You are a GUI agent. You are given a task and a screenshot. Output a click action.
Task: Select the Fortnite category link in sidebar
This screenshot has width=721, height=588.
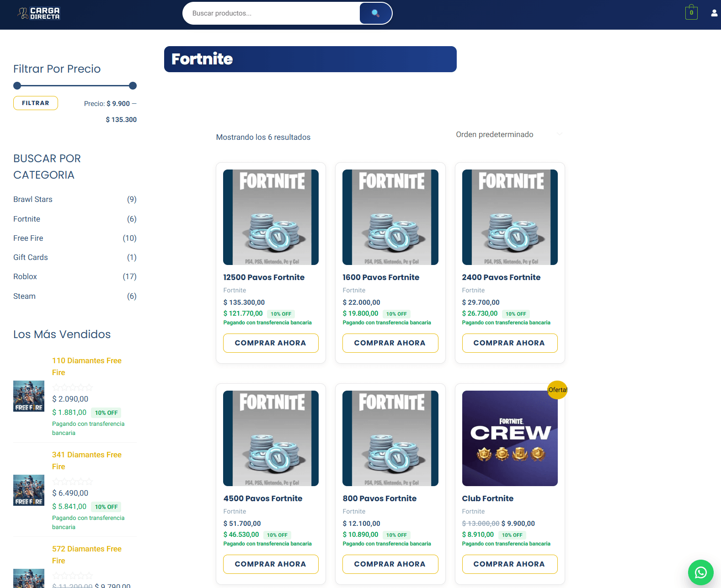[27, 219]
